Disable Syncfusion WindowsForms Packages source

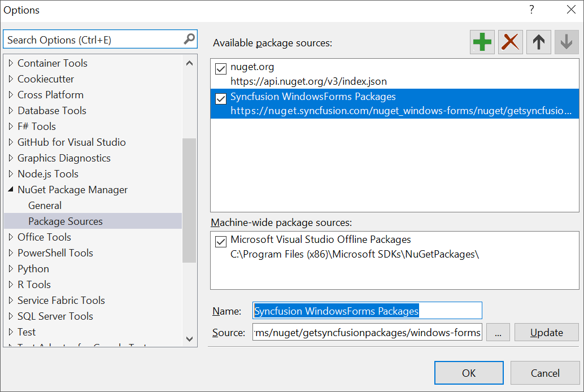tap(220, 99)
